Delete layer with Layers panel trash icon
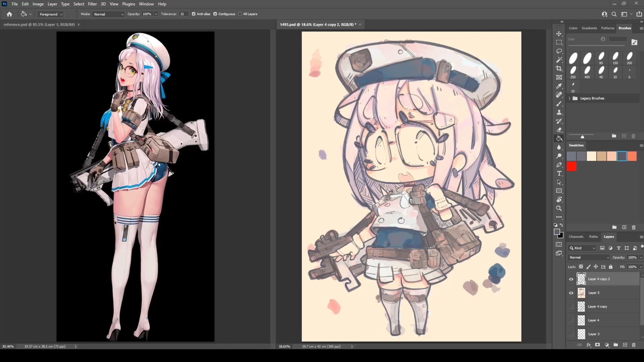644x362 pixels. pyautogui.click(x=634, y=345)
